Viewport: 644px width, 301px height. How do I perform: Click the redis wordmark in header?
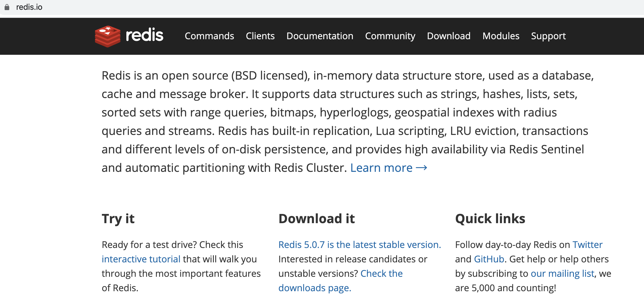click(x=145, y=35)
